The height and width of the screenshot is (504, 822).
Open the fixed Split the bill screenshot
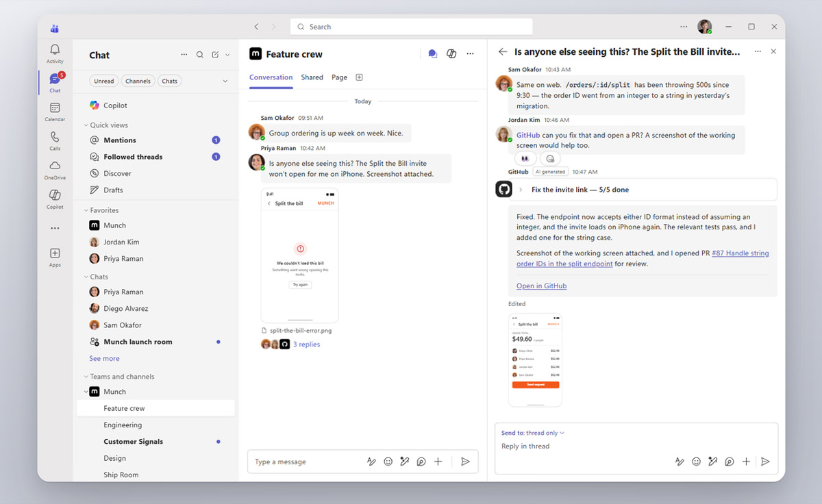coord(535,360)
